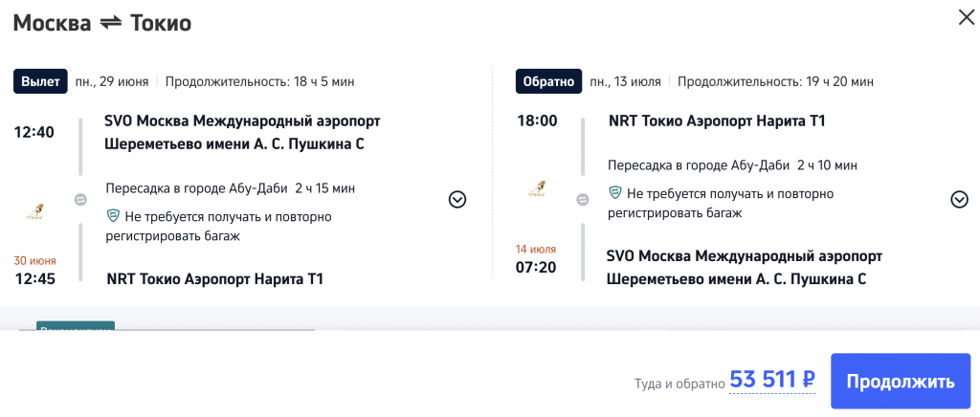Select the Обратно badge
This screenshot has height=417, width=980.
[x=548, y=81]
